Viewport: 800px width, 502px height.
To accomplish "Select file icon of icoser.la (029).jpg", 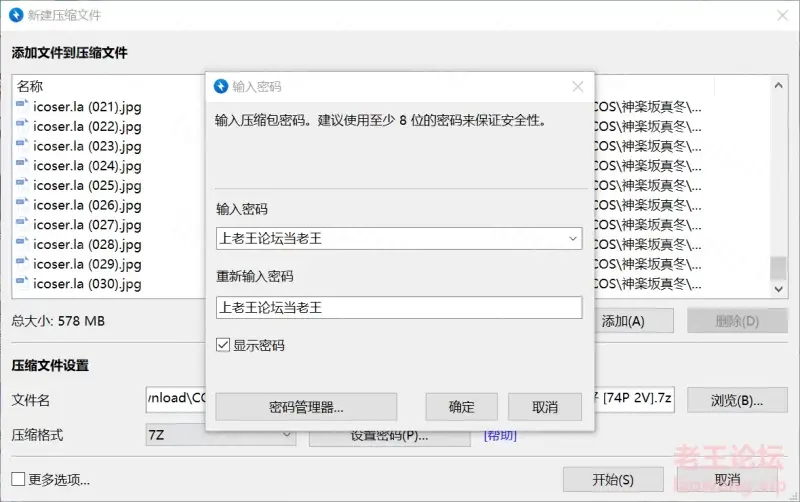I will pyautogui.click(x=22, y=262).
